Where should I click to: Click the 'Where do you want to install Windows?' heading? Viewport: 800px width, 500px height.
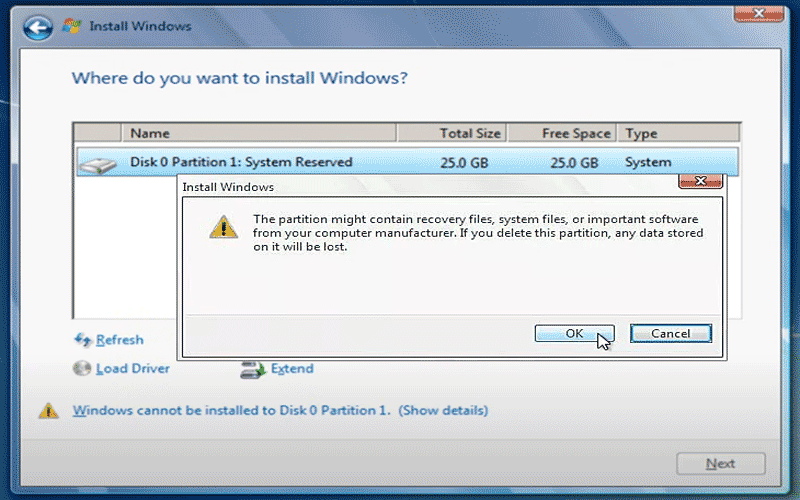pyautogui.click(x=239, y=78)
